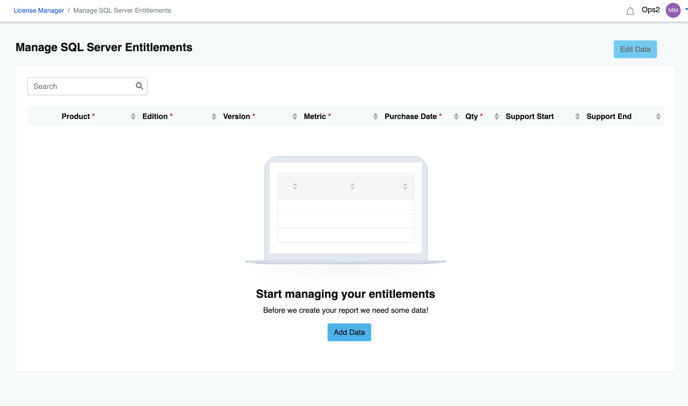This screenshot has width=688, height=406.
Task: Sort by Metric column arrows
Action: (375, 116)
